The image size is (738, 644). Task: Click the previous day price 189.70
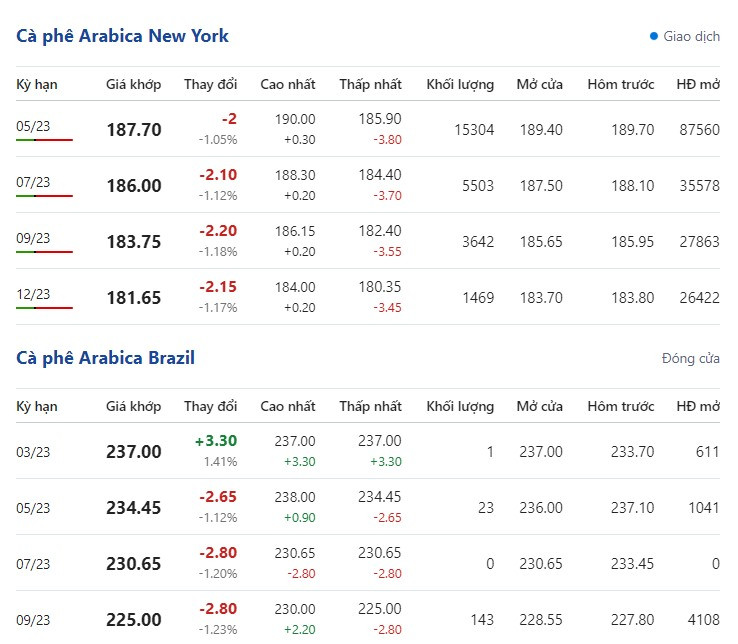tap(633, 129)
